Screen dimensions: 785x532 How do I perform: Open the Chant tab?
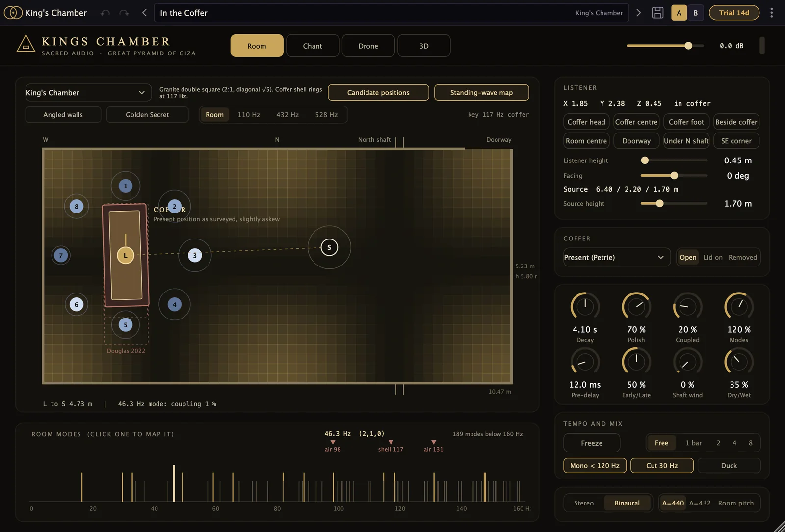coord(313,46)
